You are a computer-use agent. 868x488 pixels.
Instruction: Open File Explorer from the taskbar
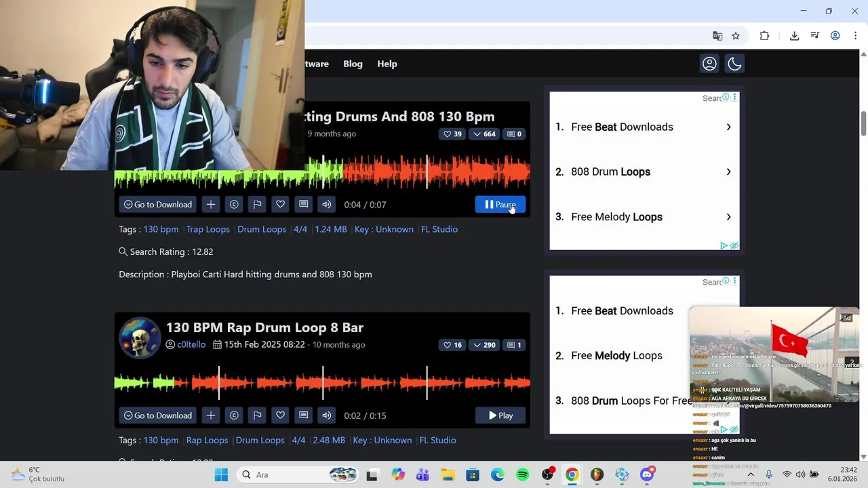[448, 474]
